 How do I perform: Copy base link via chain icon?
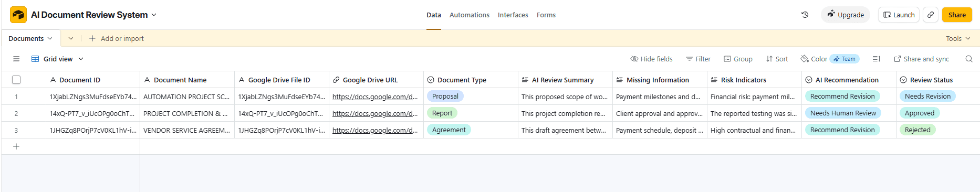[930, 15]
